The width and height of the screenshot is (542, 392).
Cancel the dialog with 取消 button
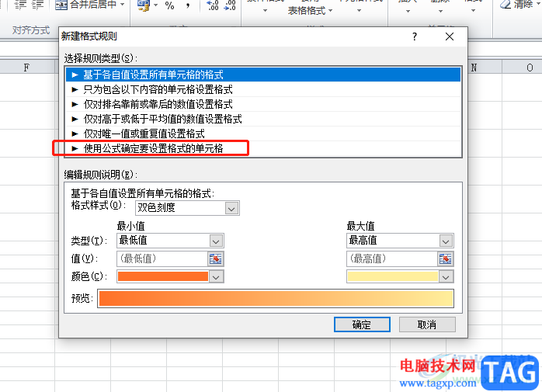[427, 324]
